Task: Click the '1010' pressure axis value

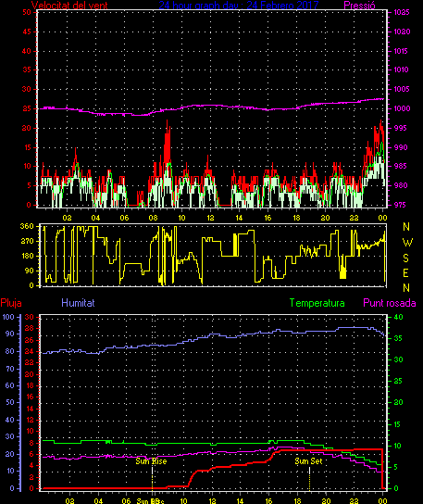Action: click(x=401, y=69)
